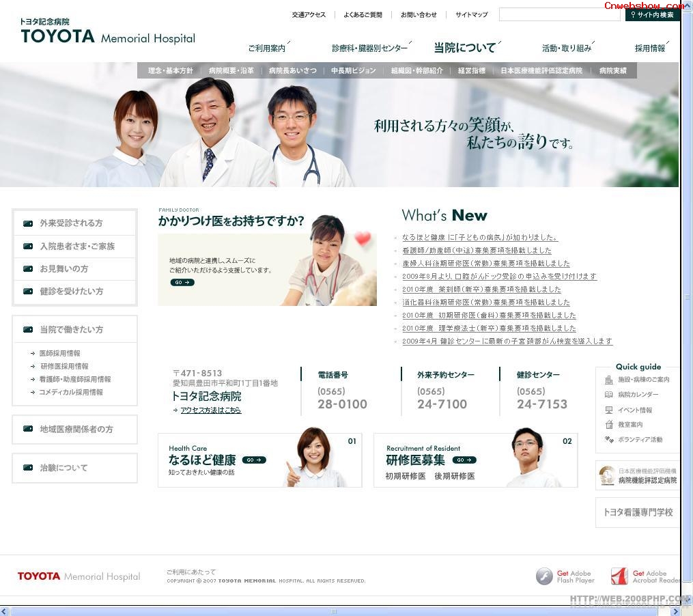Open コメディカル採用情報 sidebar link
Viewport: 693px width, 616px height.
[x=71, y=392]
